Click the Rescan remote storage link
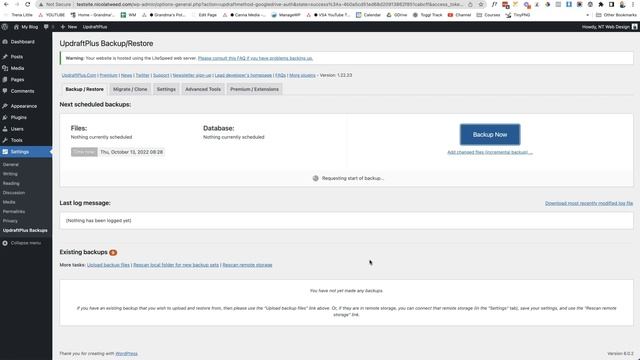The image size is (640, 360). point(247,265)
